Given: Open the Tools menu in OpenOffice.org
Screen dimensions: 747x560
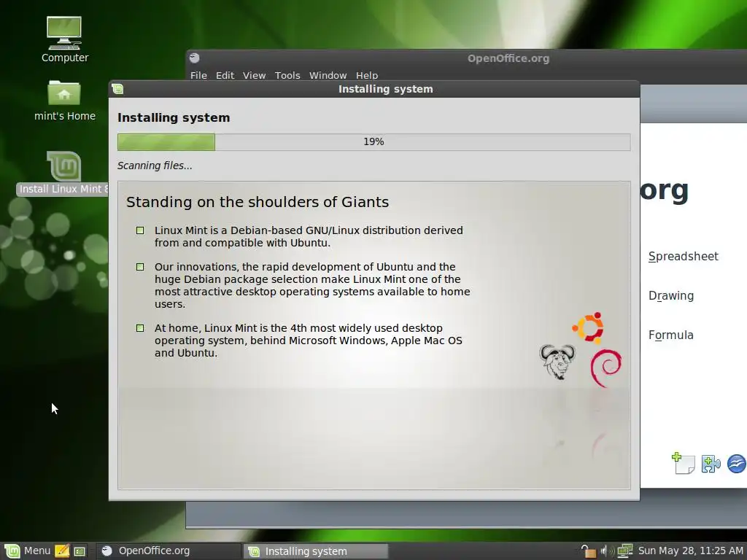Looking at the screenshot, I should tap(287, 75).
